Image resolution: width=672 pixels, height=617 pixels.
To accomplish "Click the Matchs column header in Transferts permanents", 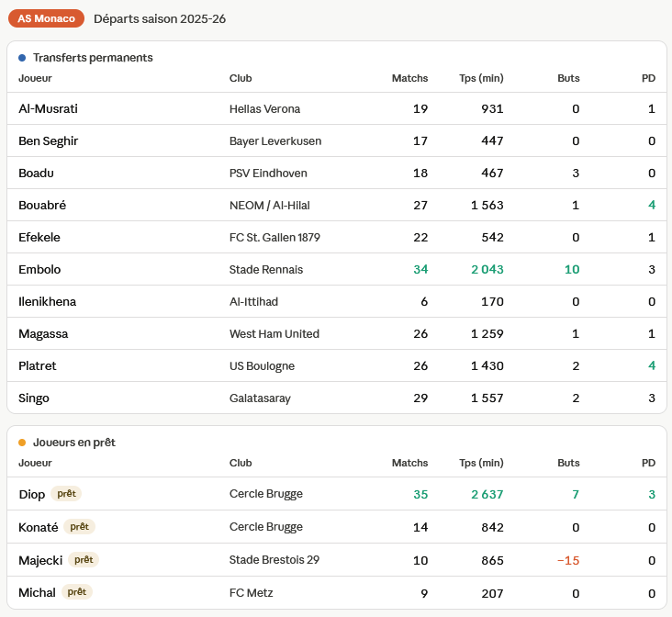I will (x=409, y=78).
